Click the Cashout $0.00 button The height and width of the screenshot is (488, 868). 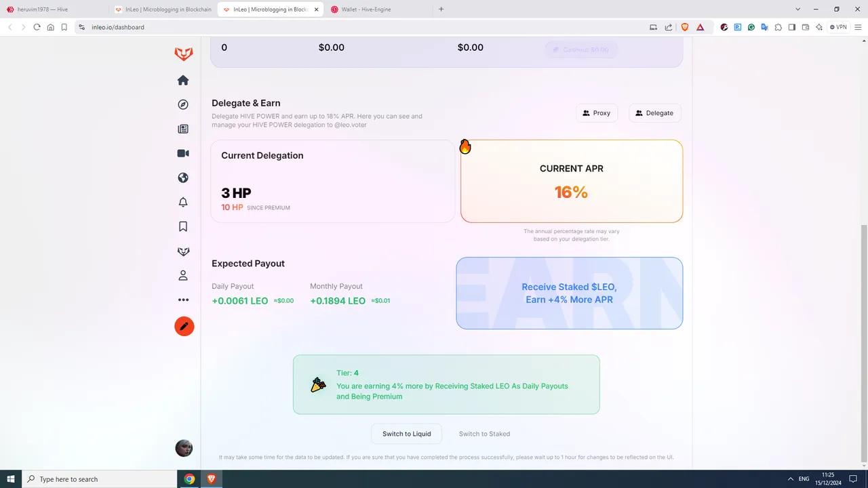coord(581,49)
